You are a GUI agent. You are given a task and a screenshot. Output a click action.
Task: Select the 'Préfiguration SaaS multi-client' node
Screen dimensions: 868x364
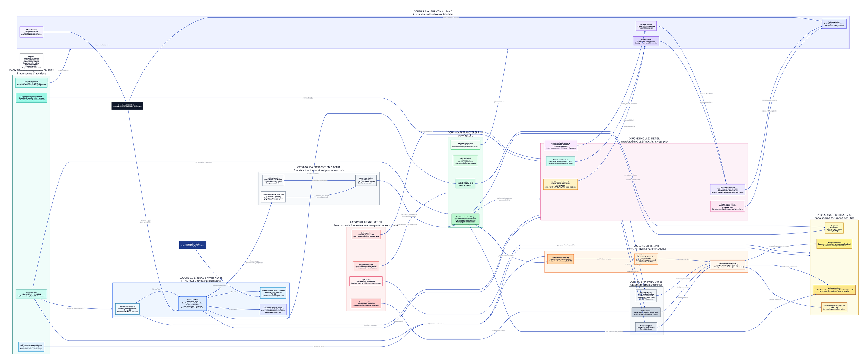point(31,347)
